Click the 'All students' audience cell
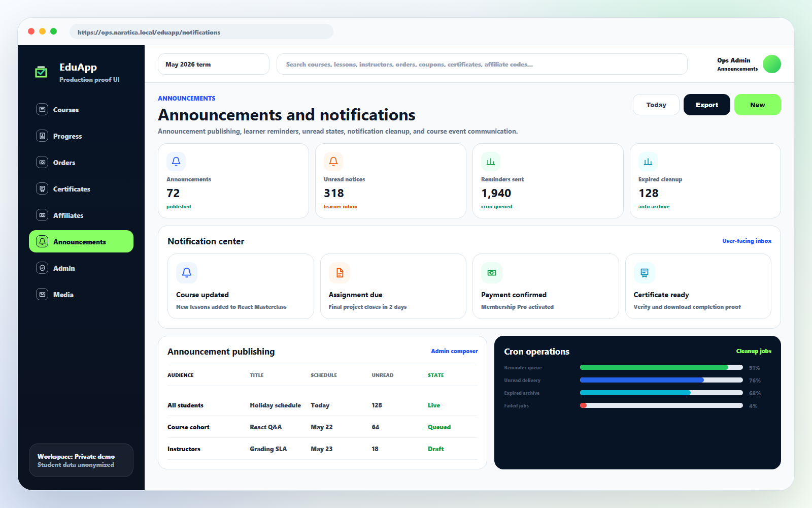Screen dimensions: 812x508 pyautogui.click(x=185, y=405)
